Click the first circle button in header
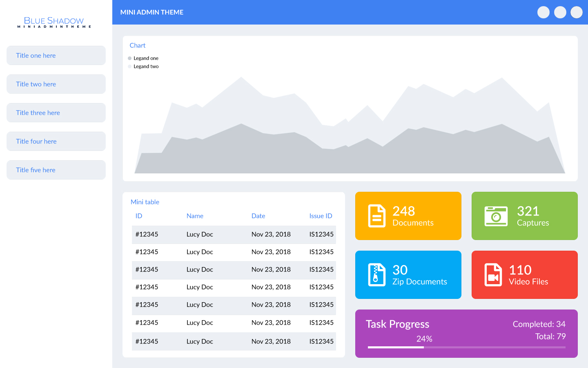This screenshot has height=368, width=588. coord(543,12)
